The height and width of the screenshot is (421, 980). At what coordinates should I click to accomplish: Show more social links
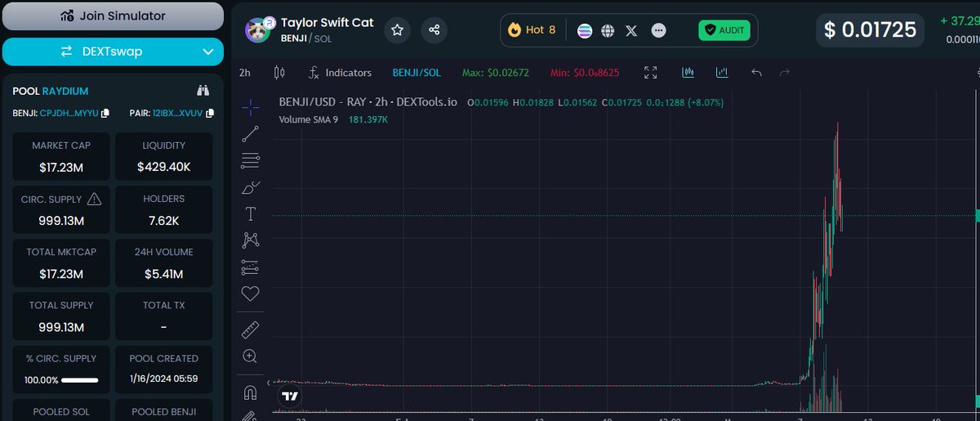(659, 30)
